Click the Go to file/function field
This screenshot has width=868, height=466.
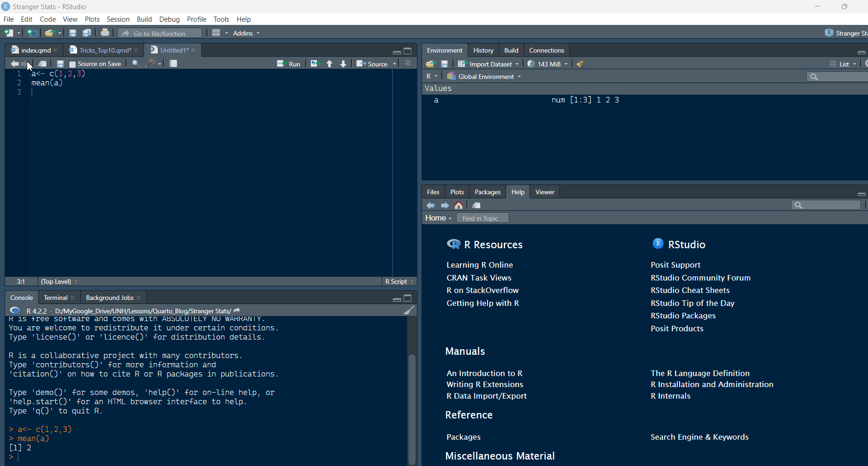pyautogui.click(x=160, y=33)
